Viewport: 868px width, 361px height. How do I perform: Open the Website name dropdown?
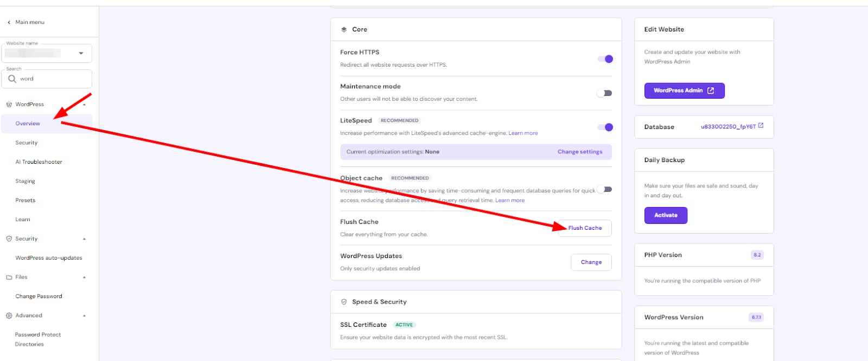tap(81, 53)
